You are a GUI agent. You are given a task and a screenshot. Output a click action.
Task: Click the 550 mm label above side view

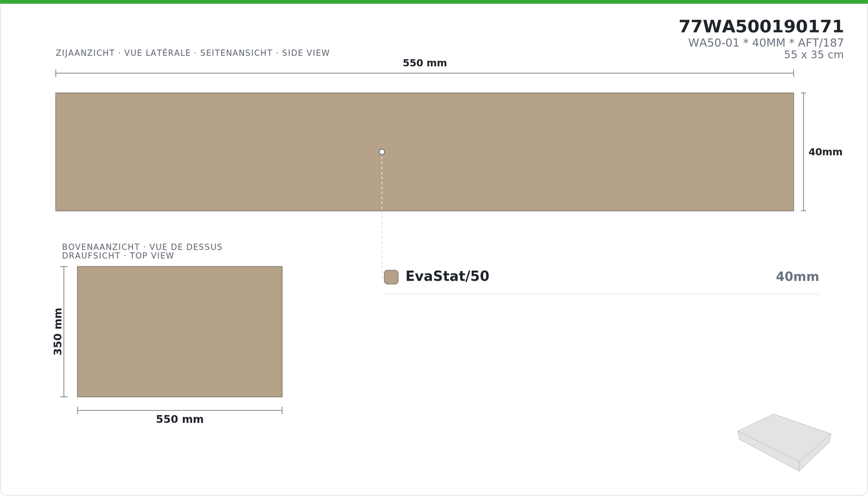pos(425,63)
